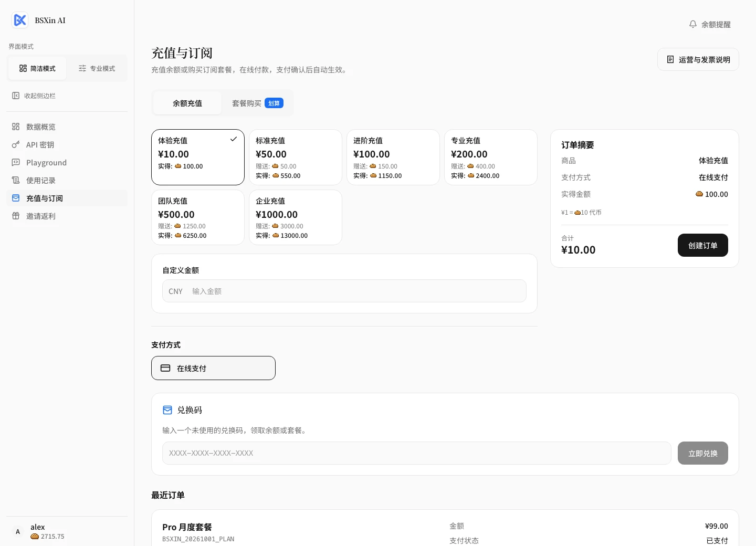
Task: Open the 余额充值 tab
Action: [x=187, y=103]
